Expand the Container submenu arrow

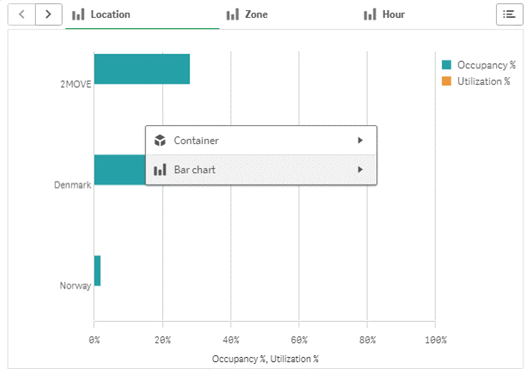[360, 140]
